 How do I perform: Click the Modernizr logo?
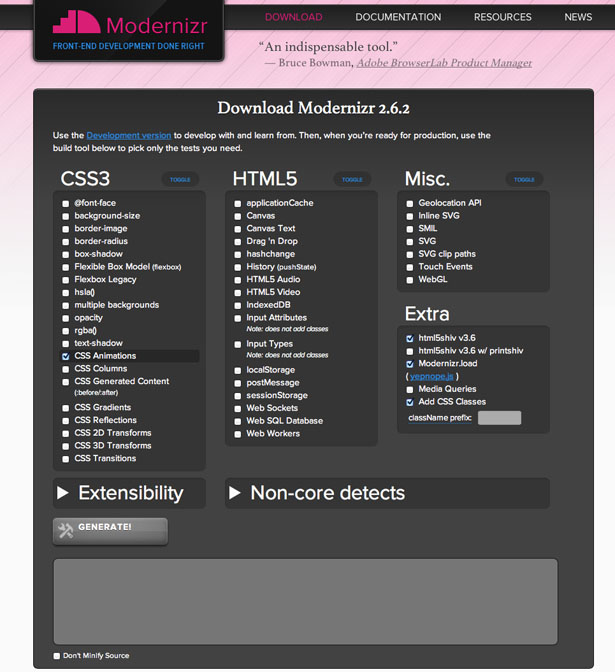pos(129,23)
